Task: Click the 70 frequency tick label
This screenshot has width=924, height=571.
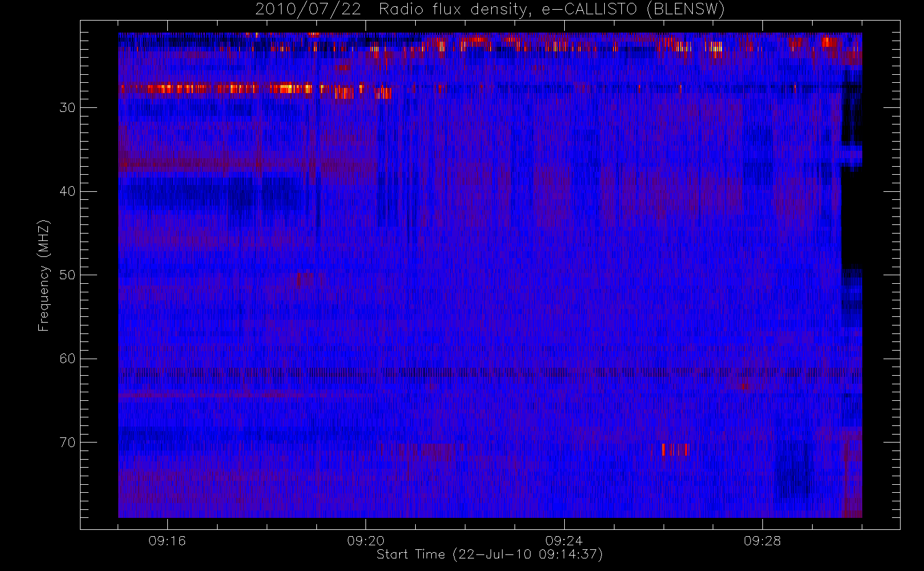Action: point(67,442)
